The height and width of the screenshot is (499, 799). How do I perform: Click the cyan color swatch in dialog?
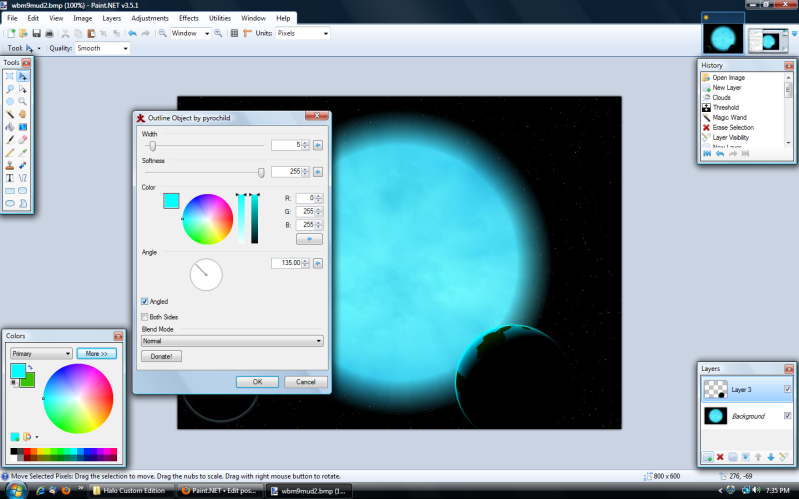(171, 200)
